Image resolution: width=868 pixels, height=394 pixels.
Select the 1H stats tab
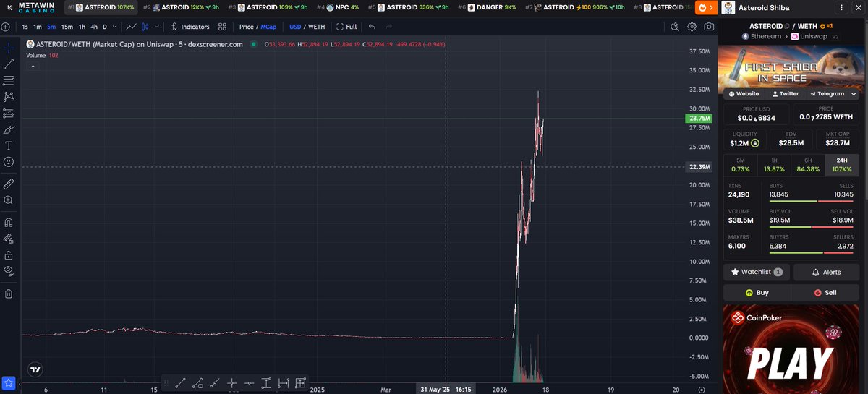[774, 164]
